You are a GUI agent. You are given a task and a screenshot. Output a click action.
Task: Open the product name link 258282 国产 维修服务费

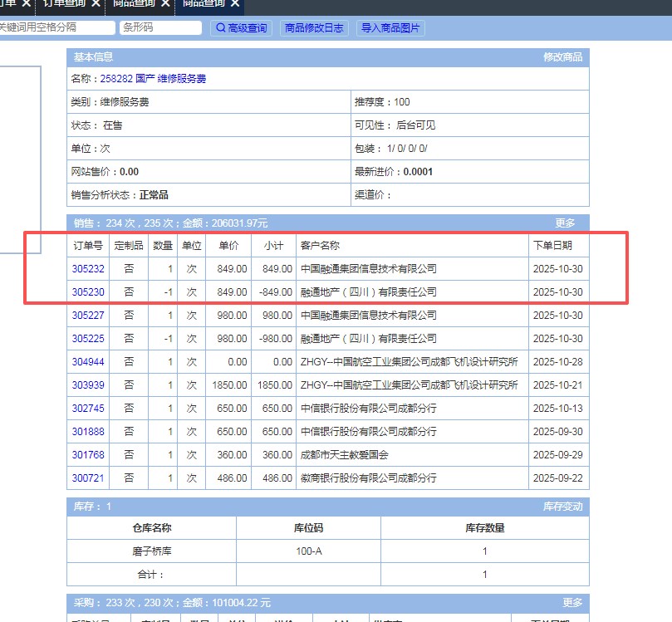tap(153, 79)
